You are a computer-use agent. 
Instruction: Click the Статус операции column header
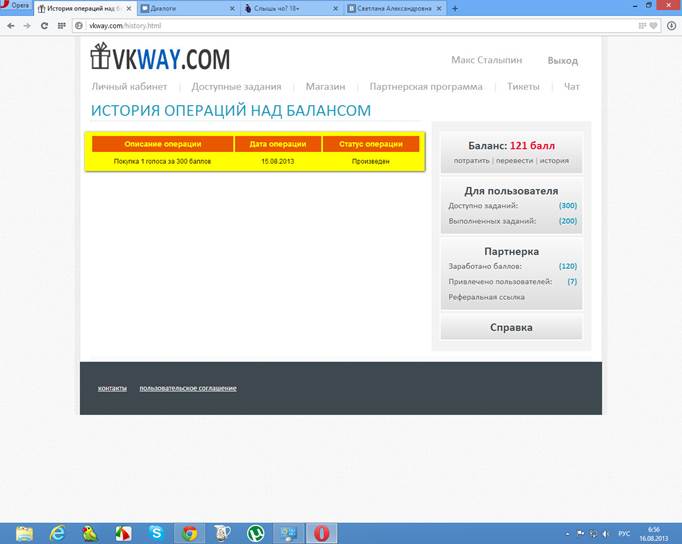(x=371, y=144)
